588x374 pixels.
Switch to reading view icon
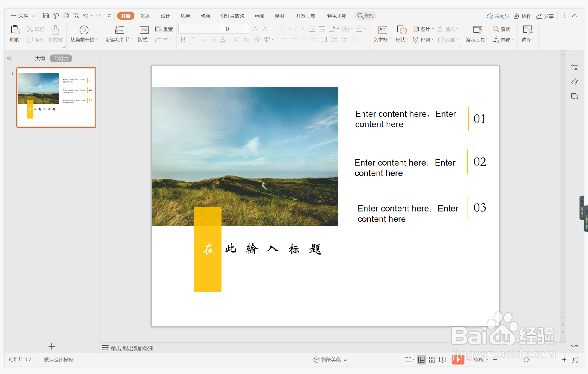coord(442,360)
